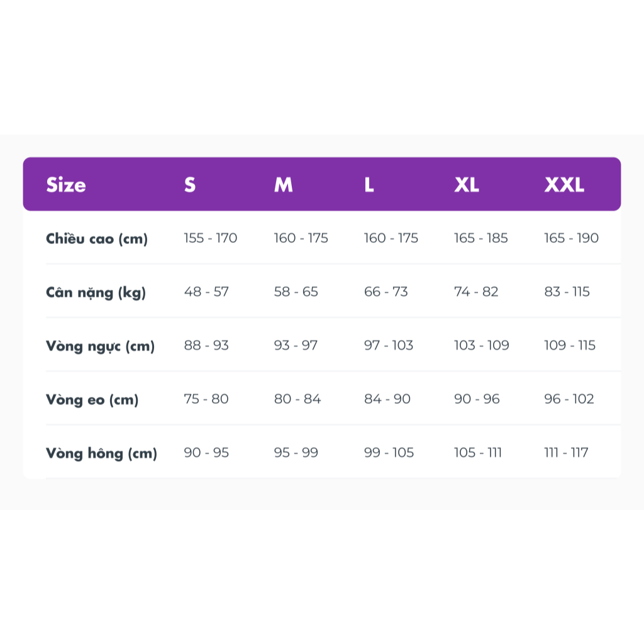This screenshot has height=644, width=644.
Task: Select the S column header
Action: [x=190, y=185]
